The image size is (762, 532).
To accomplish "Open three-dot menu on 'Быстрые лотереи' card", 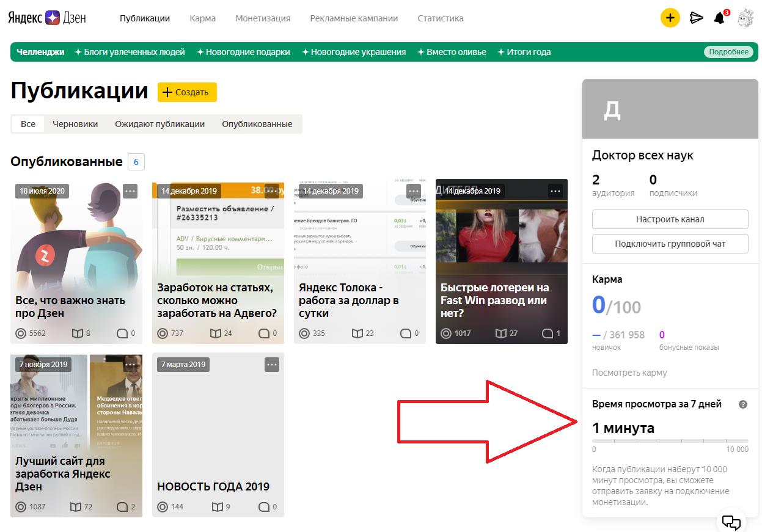I will pyautogui.click(x=555, y=191).
